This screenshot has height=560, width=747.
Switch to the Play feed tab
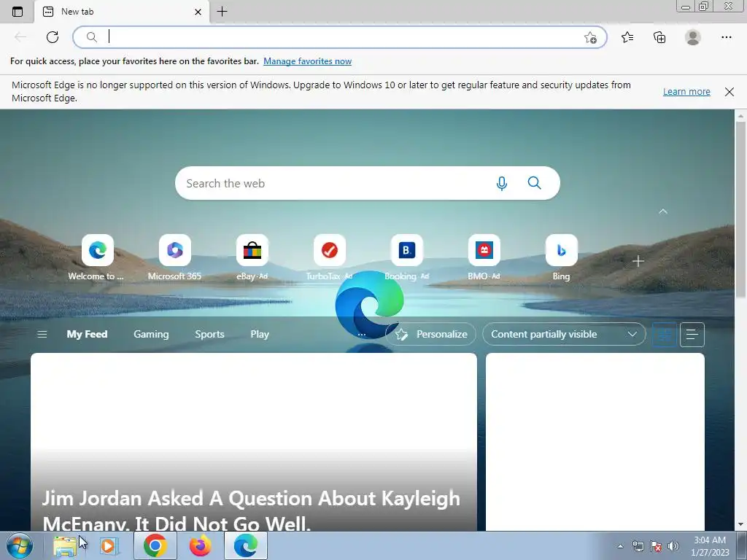(260, 334)
